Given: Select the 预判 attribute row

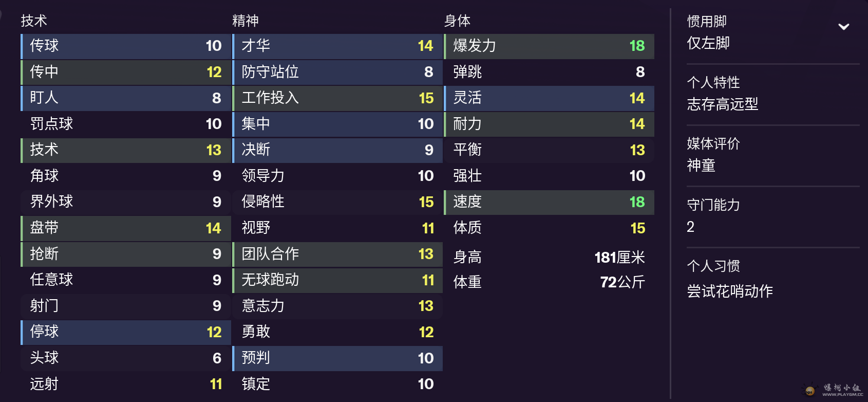Looking at the screenshot, I should click(x=337, y=358).
